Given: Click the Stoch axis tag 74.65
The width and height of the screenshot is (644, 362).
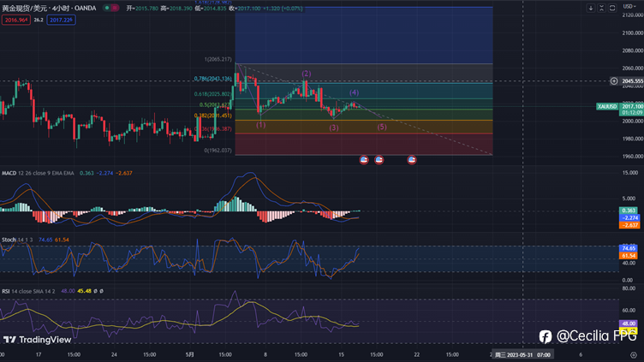Looking at the screenshot, I should click(x=629, y=248).
